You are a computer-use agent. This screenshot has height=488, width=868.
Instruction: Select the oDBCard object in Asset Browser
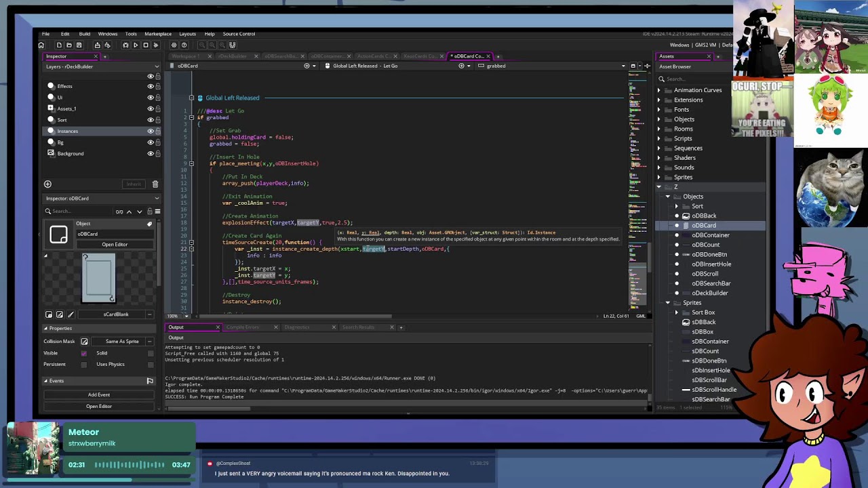tap(704, 226)
